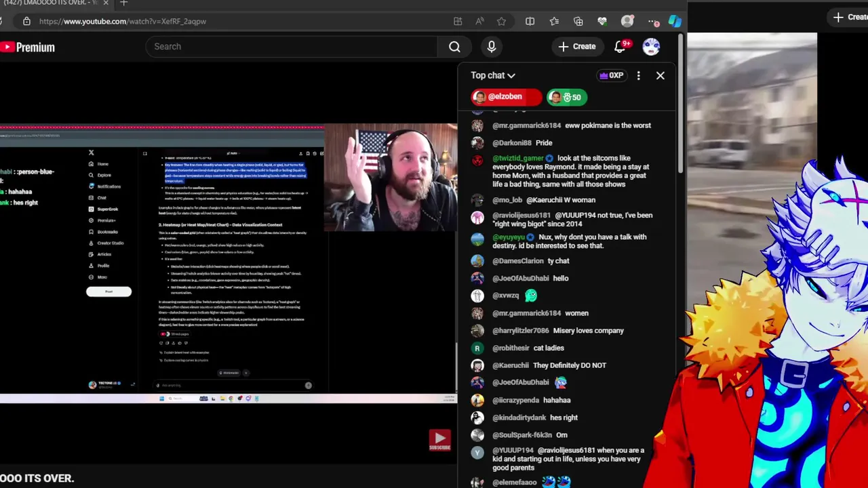Click username @DamesClarion in chat
The width and height of the screenshot is (868, 488).
click(x=518, y=261)
